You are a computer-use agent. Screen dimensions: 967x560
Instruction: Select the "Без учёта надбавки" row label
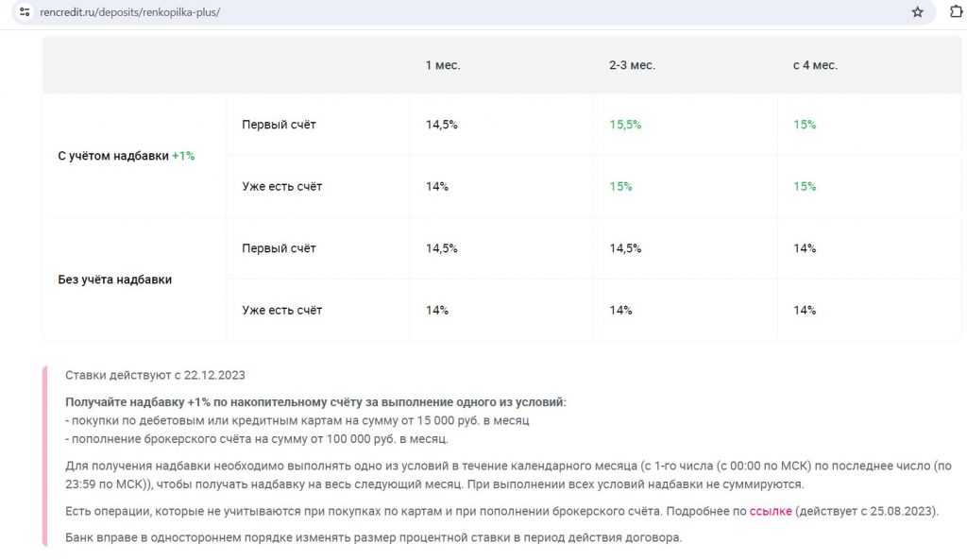point(114,280)
